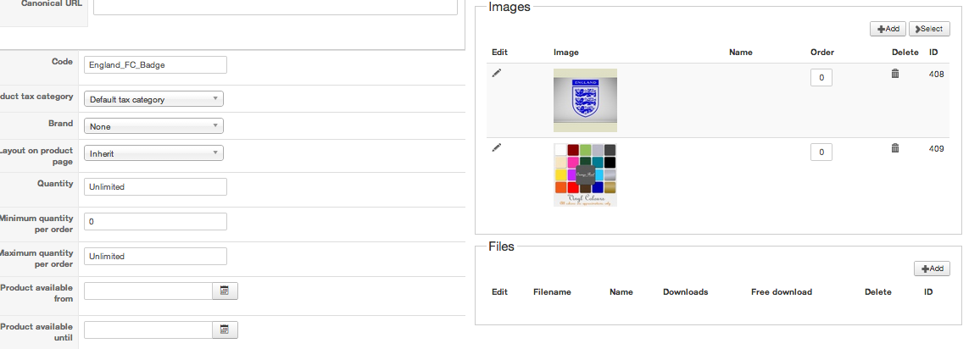Open the vinyl colours chart thumbnail
This screenshot has width=980, height=349.
tap(585, 174)
